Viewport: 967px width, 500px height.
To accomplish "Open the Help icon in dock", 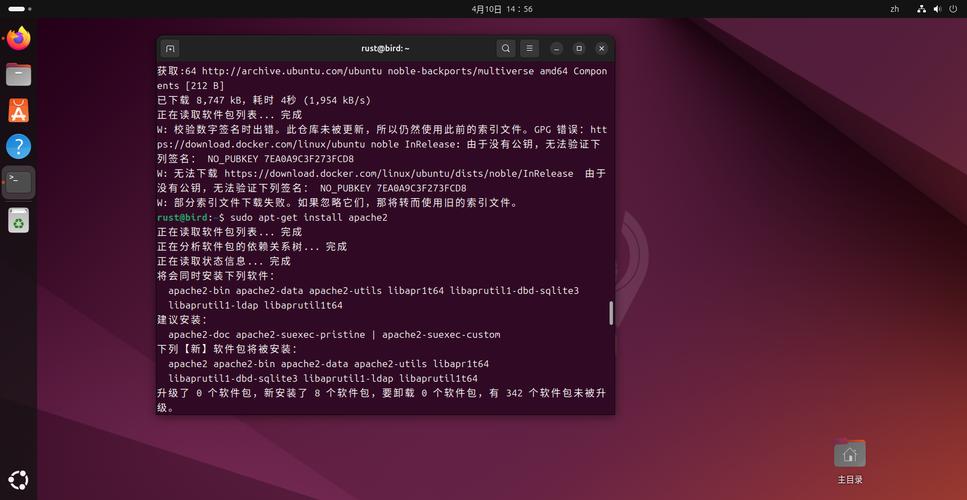I will 18,146.
